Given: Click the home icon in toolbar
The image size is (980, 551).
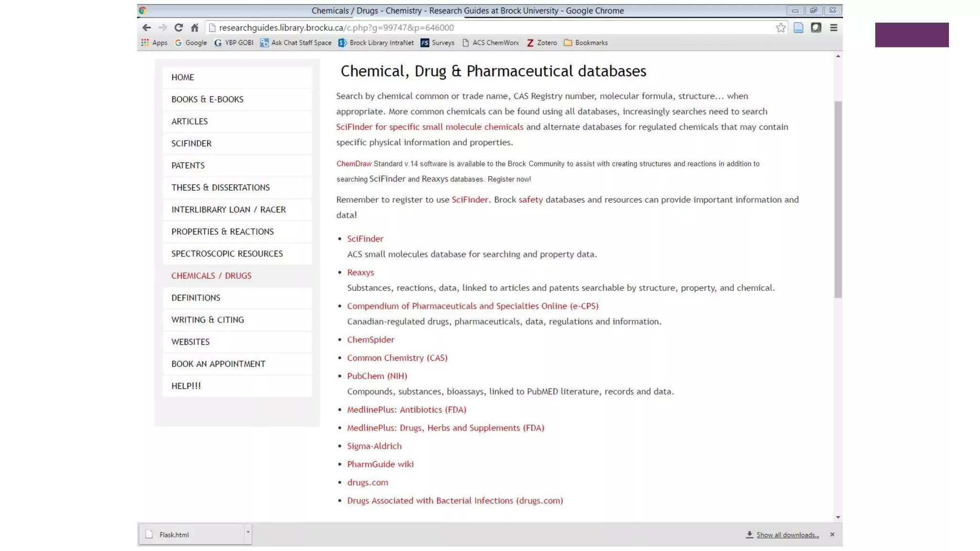Looking at the screenshot, I should tap(194, 28).
